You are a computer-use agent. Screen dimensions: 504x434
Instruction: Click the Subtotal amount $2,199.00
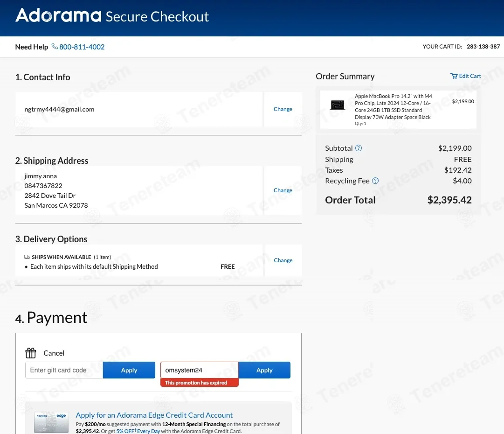click(455, 148)
